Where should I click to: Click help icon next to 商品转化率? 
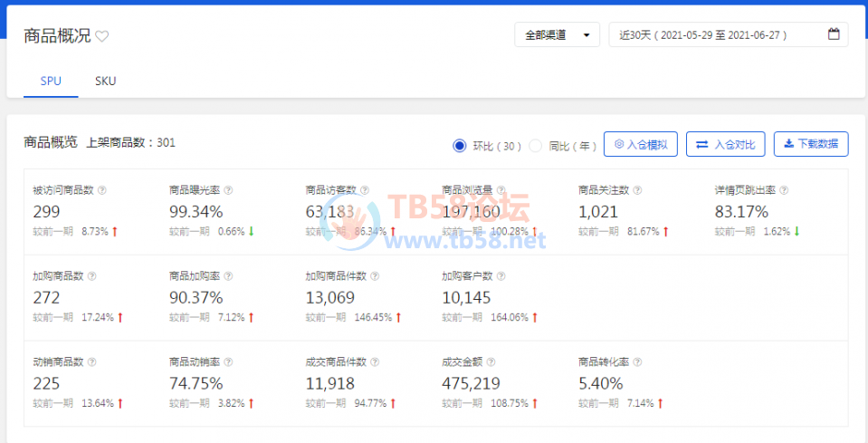(x=637, y=361)
